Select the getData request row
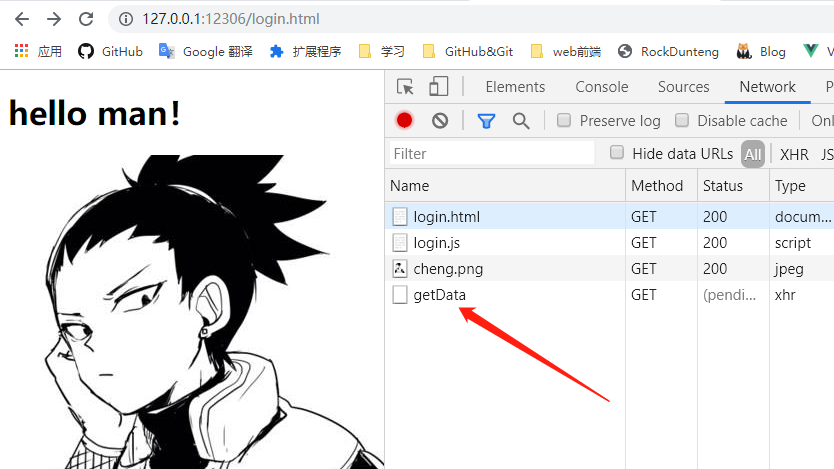The height and width of the screenshot is (469, 834). coord(610,295)
